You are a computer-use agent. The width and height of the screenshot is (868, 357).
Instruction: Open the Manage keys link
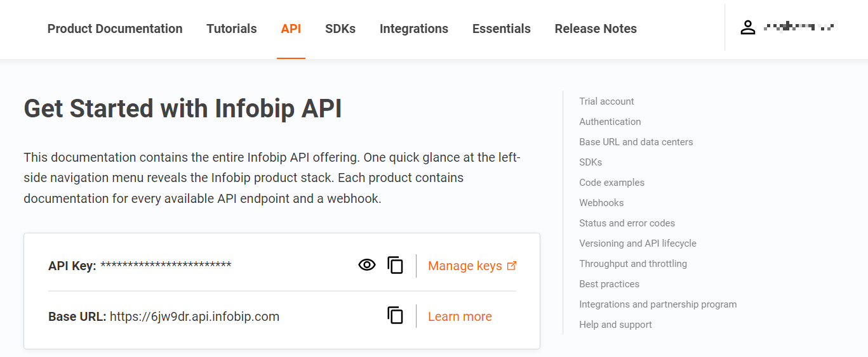tap(465, 266)
